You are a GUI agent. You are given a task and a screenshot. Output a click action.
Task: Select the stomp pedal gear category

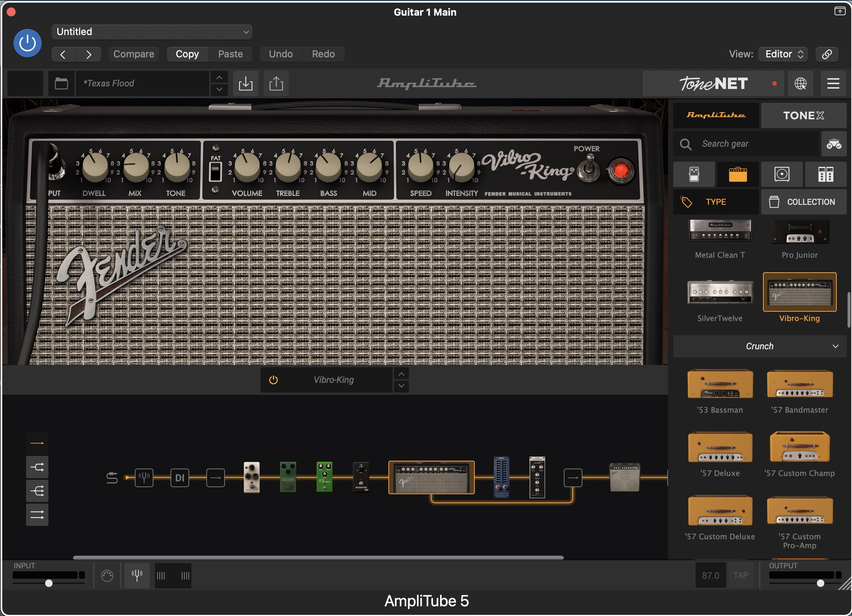tap(694, 174)
